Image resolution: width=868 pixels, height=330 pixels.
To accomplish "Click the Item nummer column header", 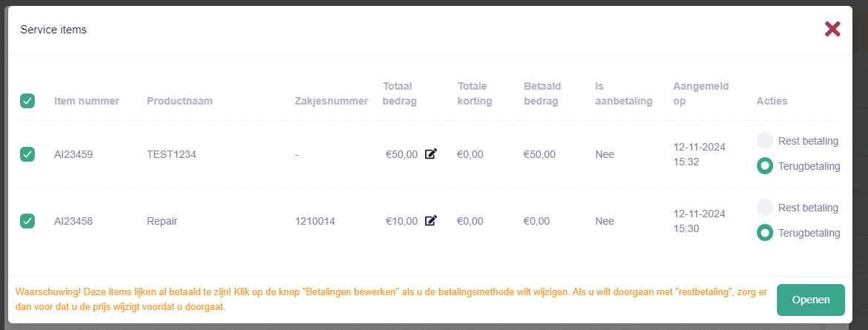I will (87, 102).
